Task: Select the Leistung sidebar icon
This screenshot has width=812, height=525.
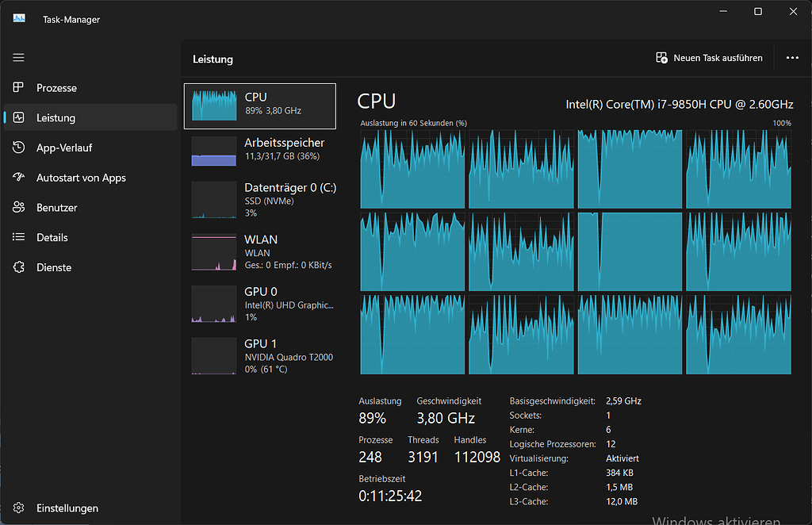Action: pos(17,117)
